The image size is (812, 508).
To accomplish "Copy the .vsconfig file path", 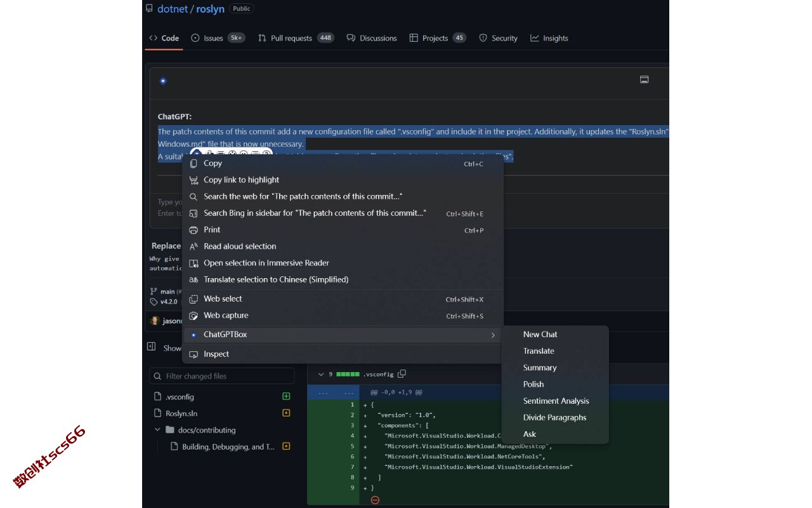I will (402, 374).
